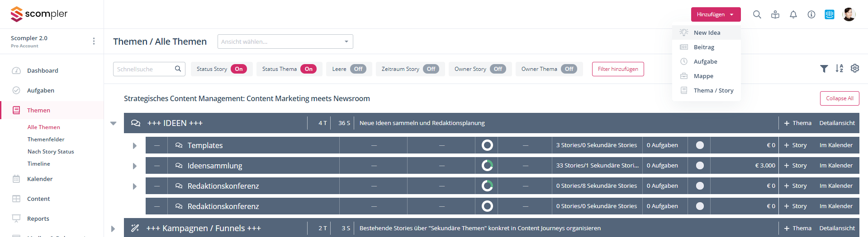The image size is (868, 237).
Task: Open the info circle icon
Action: point(811,14)
